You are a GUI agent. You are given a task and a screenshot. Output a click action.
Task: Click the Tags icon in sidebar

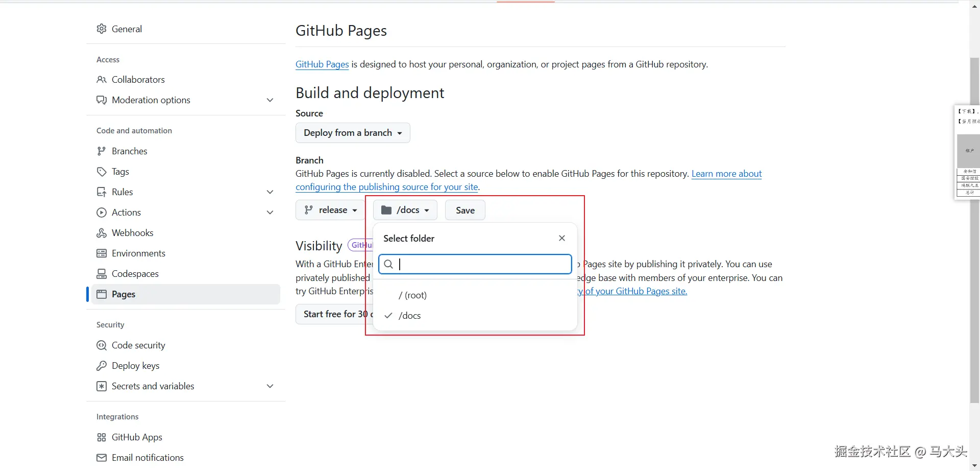coord(102,172)
